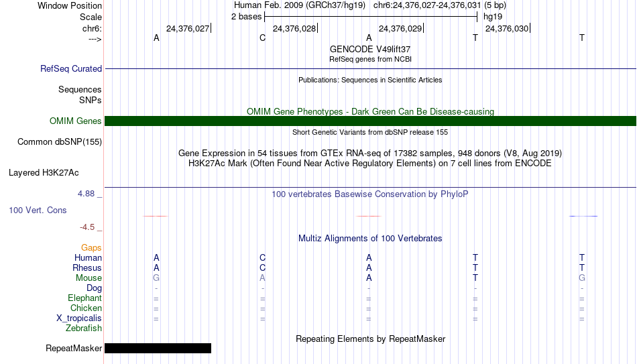Image resolution: width=637 pixels, height=364 pixels.
Task: Click 100 vertebrates Basewise Conservation by PhyloP title
Action: [370, 194]
